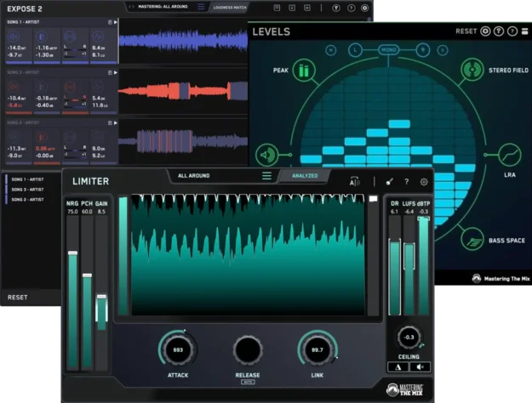Click the stereo field icon for Song 1

(70, 37)
